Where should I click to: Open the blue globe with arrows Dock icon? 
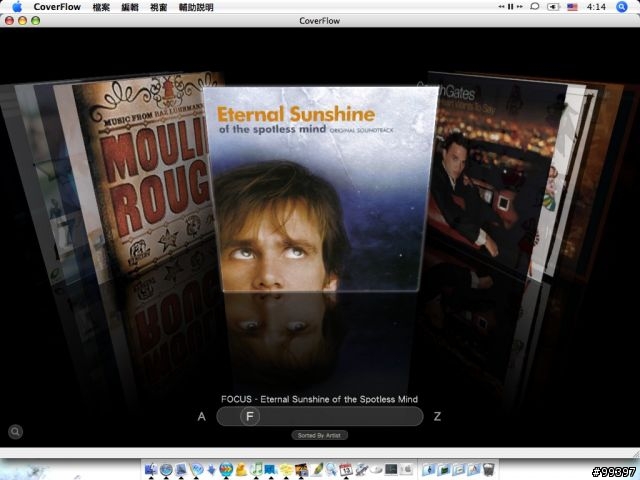[226, 469]
